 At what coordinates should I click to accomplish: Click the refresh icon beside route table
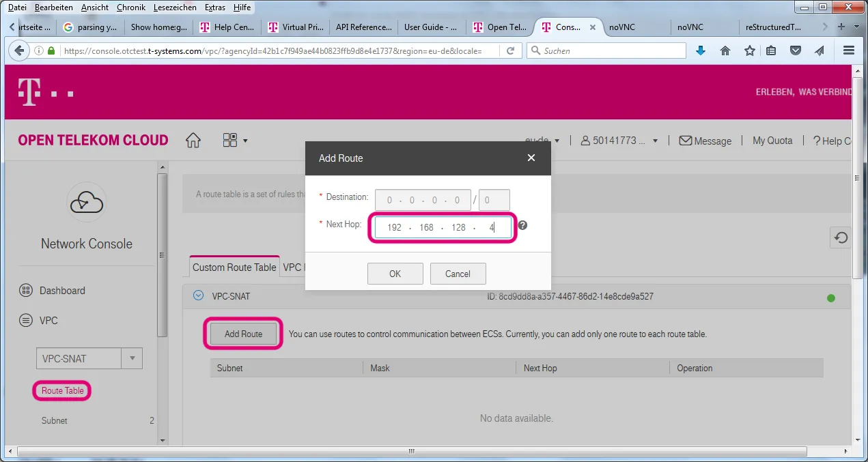click(841, 237)
